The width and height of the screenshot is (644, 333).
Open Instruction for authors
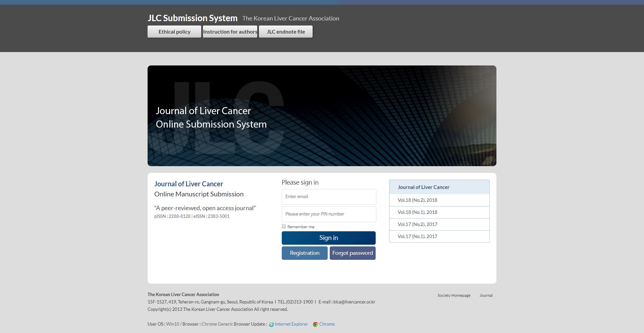point(230,32)
